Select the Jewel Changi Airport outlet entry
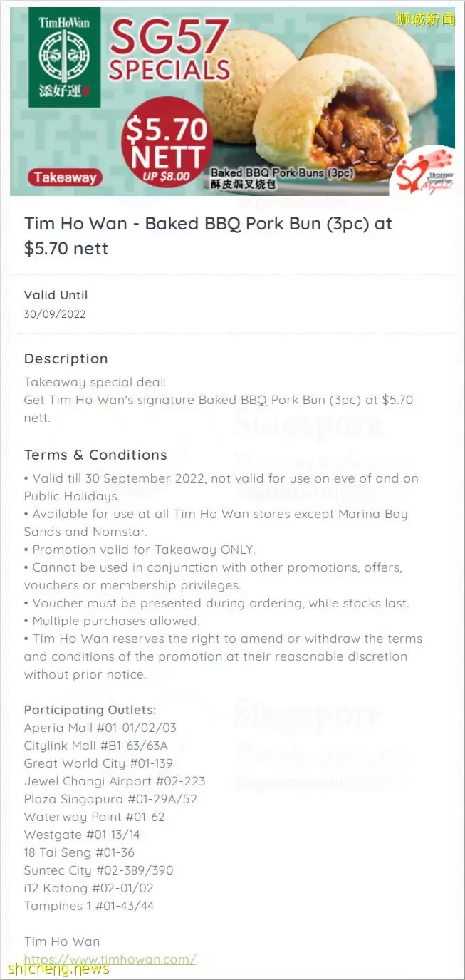This screenshot has width=465, height=980. (x=115, y=781)
